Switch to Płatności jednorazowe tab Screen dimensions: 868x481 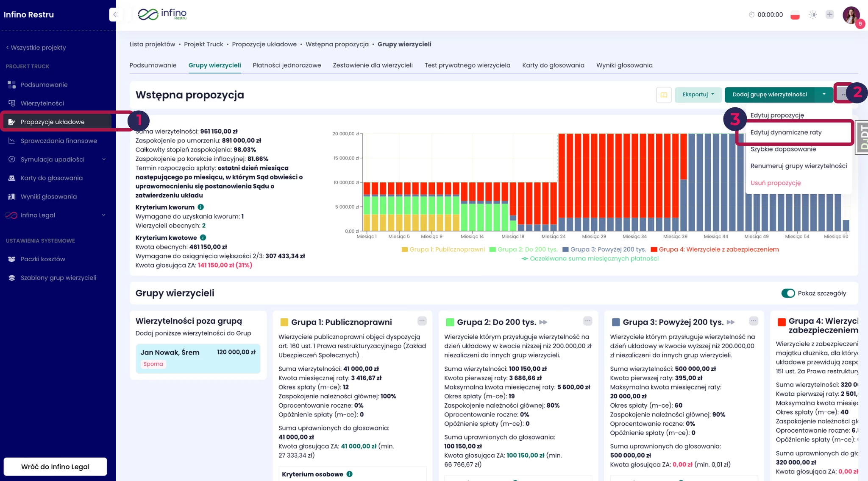pos(287,65)
